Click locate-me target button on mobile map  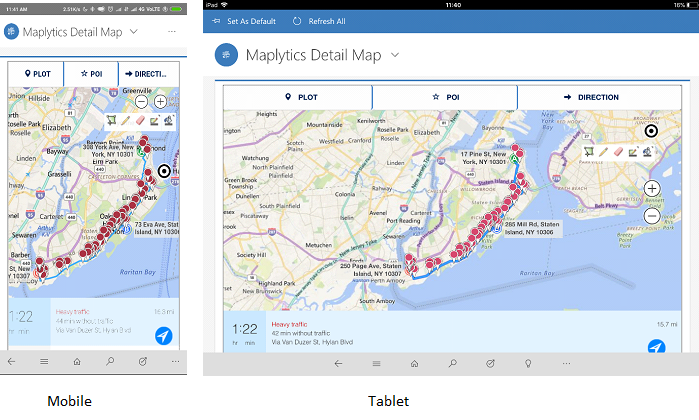pos(164,171)
